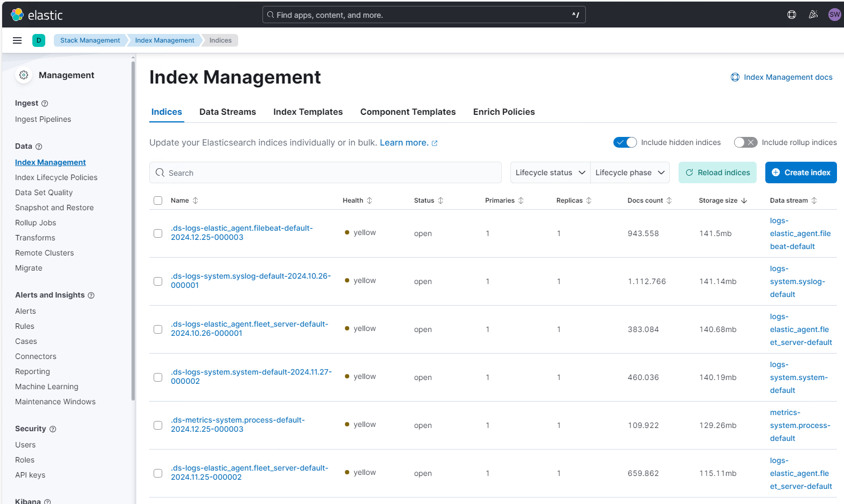844x504 pixels.
Task: Sort by Data stream column arrows
Action: coord(814,201)
